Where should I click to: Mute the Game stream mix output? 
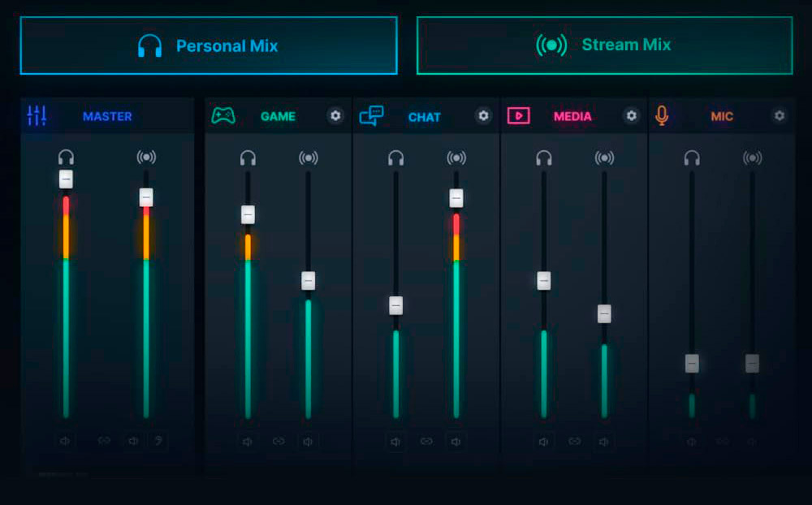308,442
